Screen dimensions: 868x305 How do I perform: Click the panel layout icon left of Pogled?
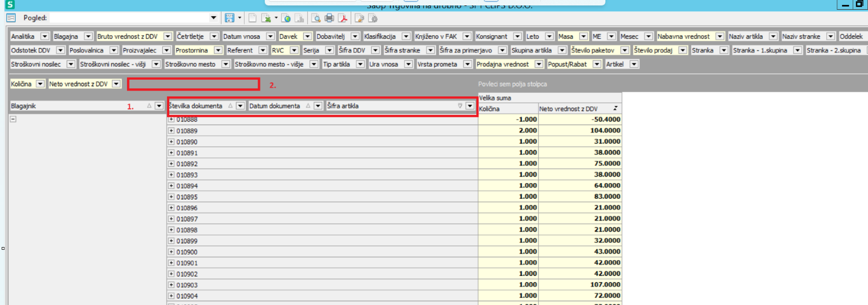[11, 18]
